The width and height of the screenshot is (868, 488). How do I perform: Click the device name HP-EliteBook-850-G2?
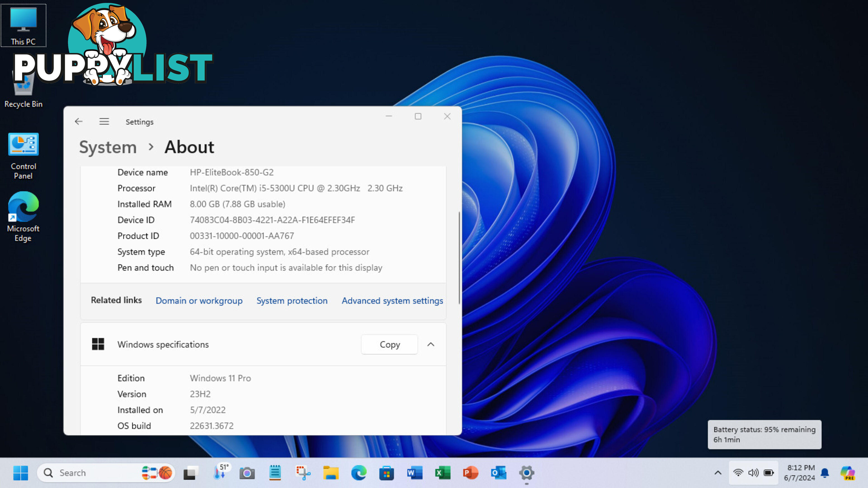click(231, 172)
